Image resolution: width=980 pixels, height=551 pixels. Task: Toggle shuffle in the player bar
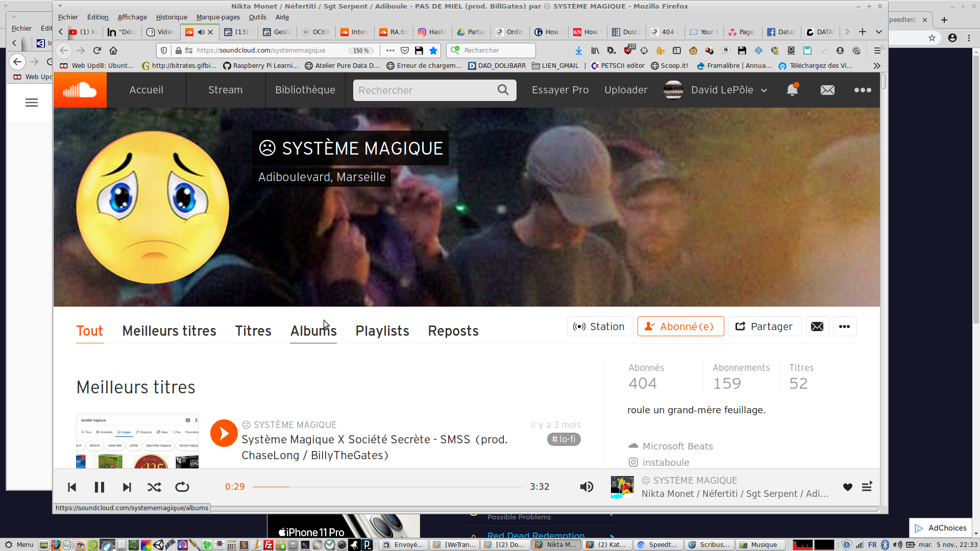(154, 487)
